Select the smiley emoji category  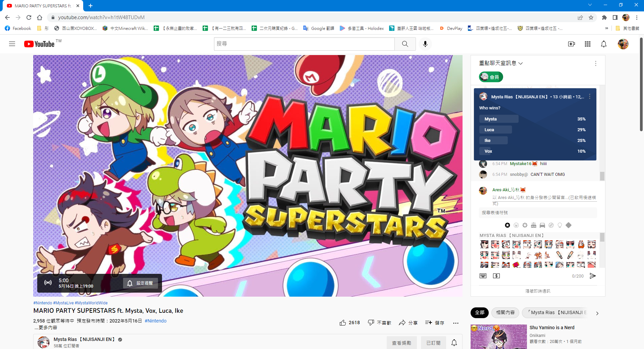516,225
